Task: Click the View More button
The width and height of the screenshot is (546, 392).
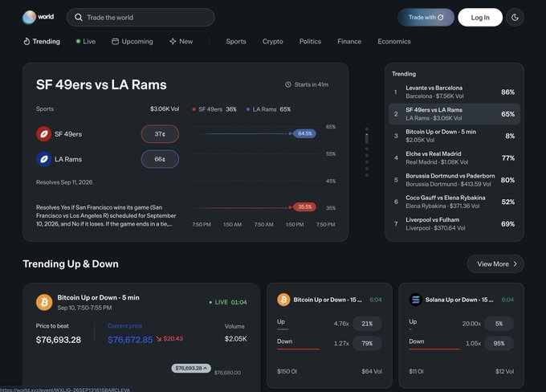Action: (495, 264)
